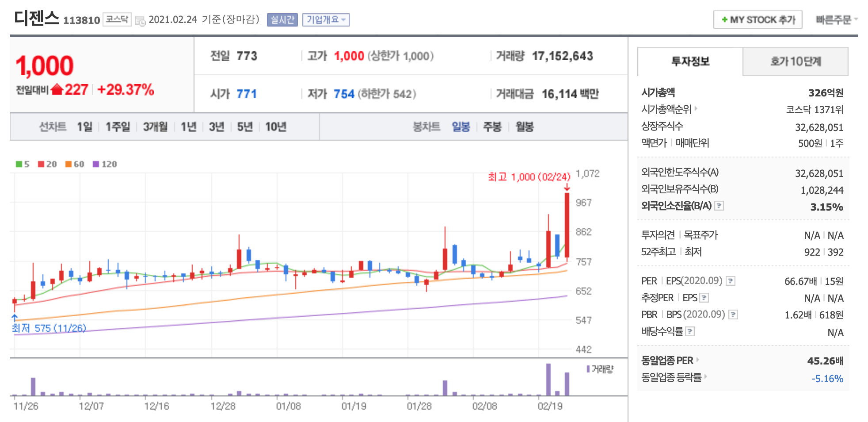868x422 pixels.
Task: Select the 월봉 candle chart
Action: (x=525, y=127)
